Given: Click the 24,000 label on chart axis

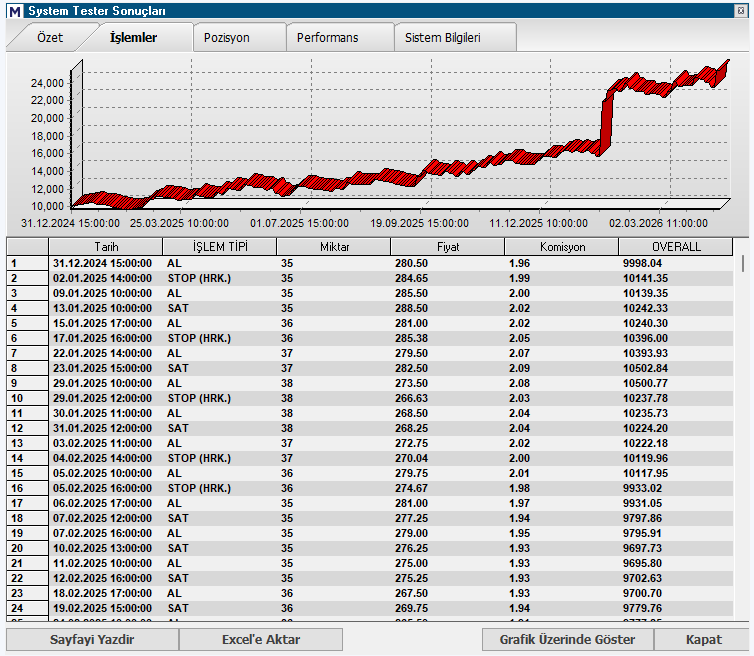Looking at the screenshot, I should point(47,83).
